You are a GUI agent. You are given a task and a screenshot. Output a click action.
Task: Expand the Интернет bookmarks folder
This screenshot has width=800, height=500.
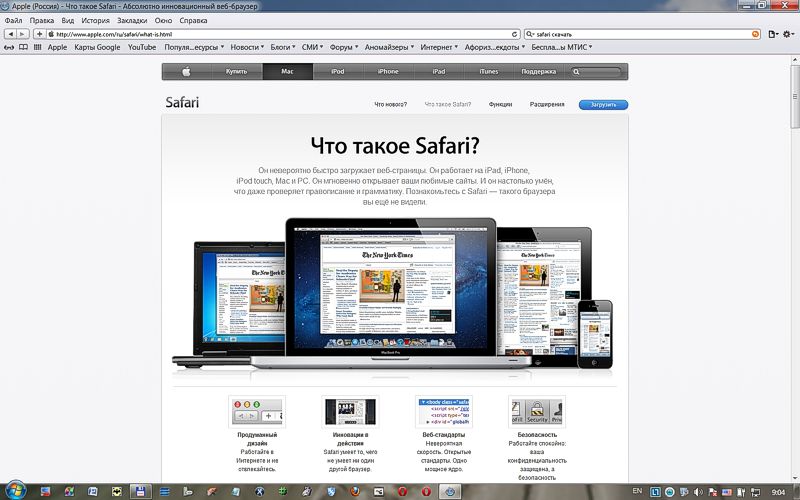tap(439, 47)
